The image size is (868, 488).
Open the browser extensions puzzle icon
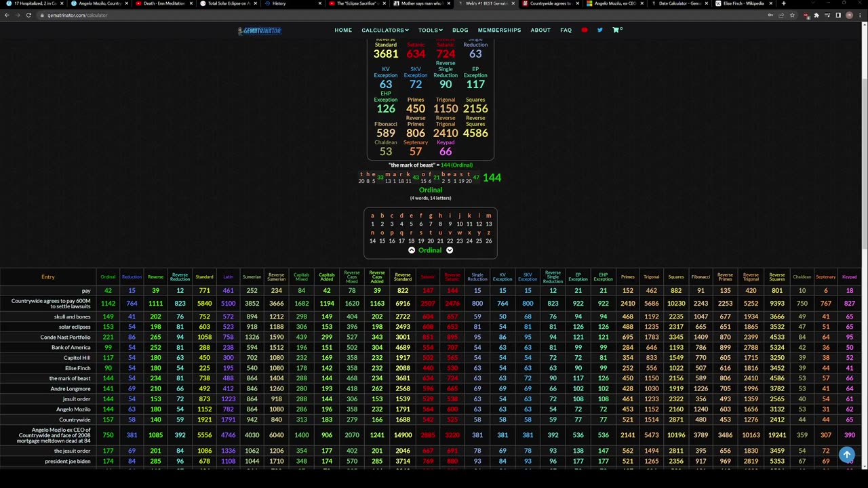[x=816, y=15]
